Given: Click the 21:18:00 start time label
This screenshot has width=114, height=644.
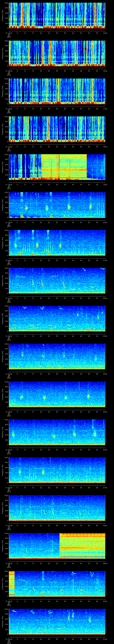Looking at the screenshot, I should click(x=9, y=184).
